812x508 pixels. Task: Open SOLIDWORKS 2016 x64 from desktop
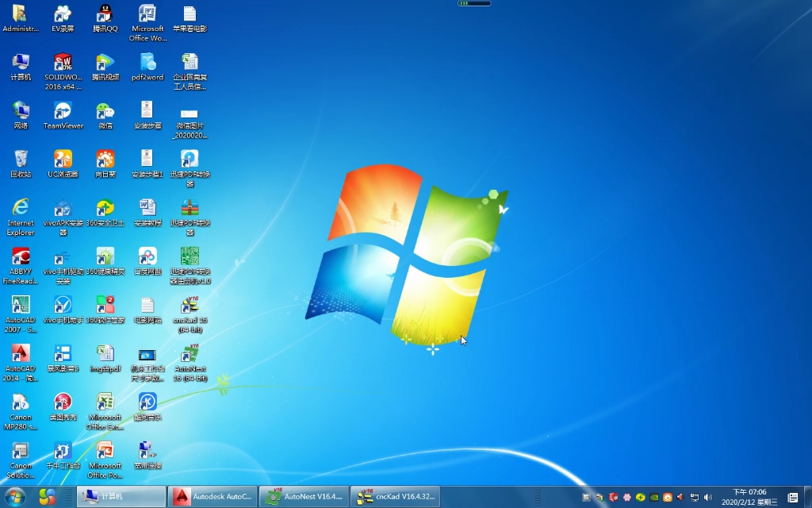tap(62, 65)
